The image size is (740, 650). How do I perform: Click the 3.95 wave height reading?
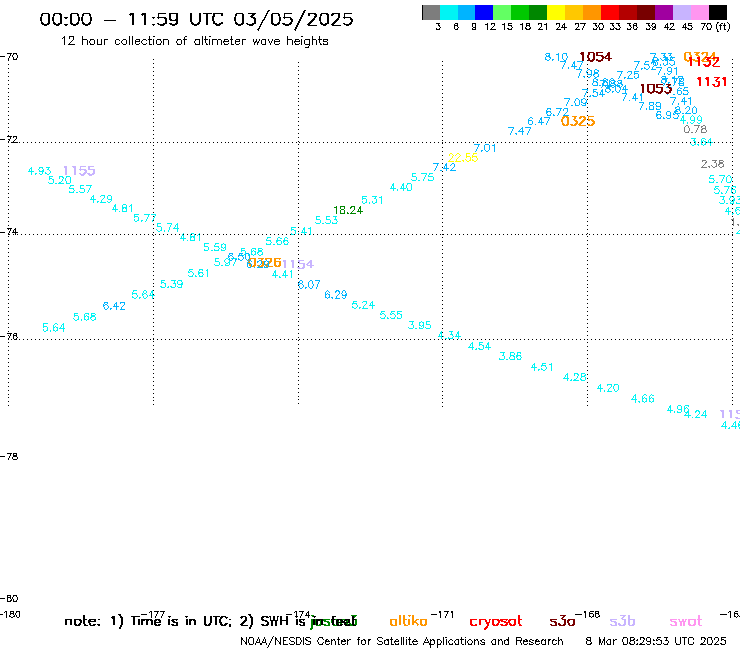(420, 325)
